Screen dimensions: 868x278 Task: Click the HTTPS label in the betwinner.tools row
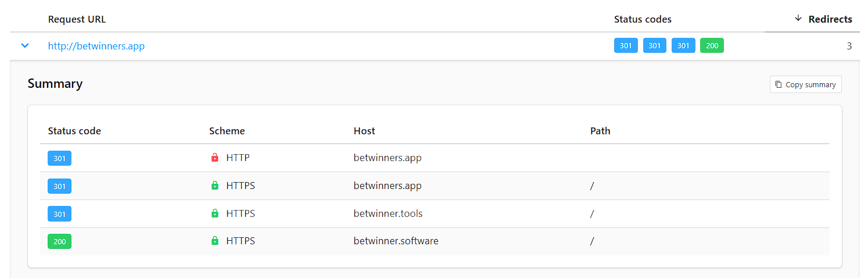point(241,213)
